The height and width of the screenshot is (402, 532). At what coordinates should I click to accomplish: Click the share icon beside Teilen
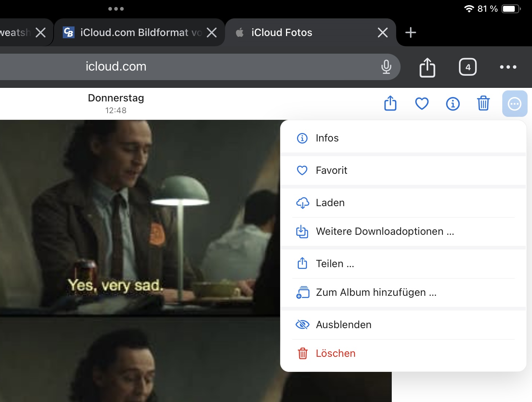pos(302,263)
